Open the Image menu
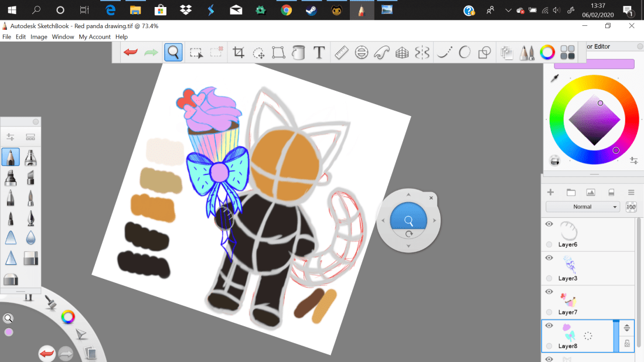 pyautogui.click(x=38, y=36)
